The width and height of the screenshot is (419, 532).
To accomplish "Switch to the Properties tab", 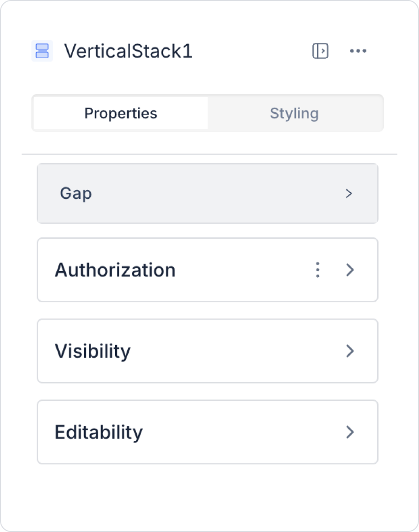I will coord(121,113).
